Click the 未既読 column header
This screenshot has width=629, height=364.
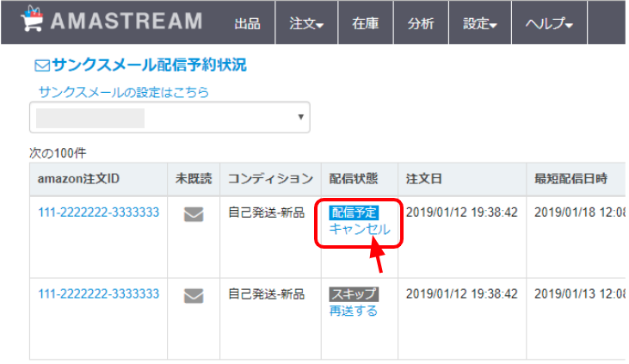pos(194,179)
